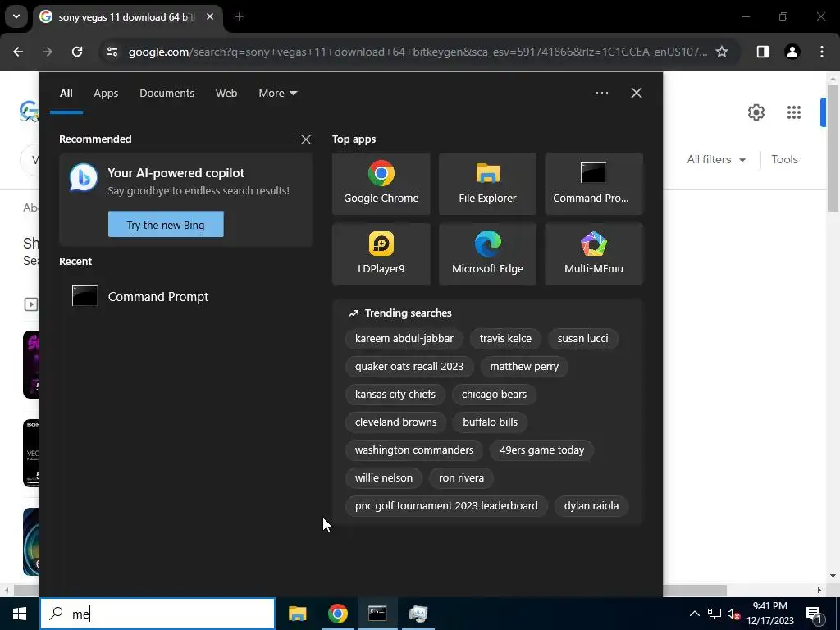Switch to Chrome in the taskbar
The width and height of the screenshot is (840, 630).
(x=337, y=614)
